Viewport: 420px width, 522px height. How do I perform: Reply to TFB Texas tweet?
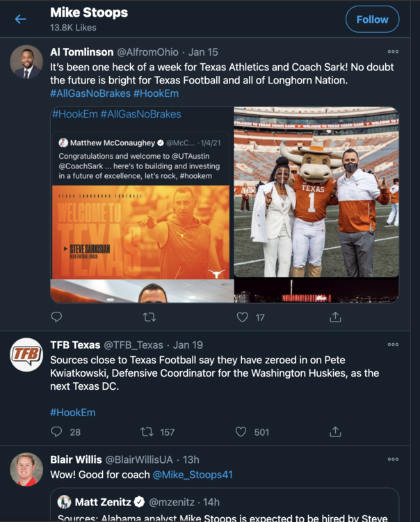click(57, 432)
